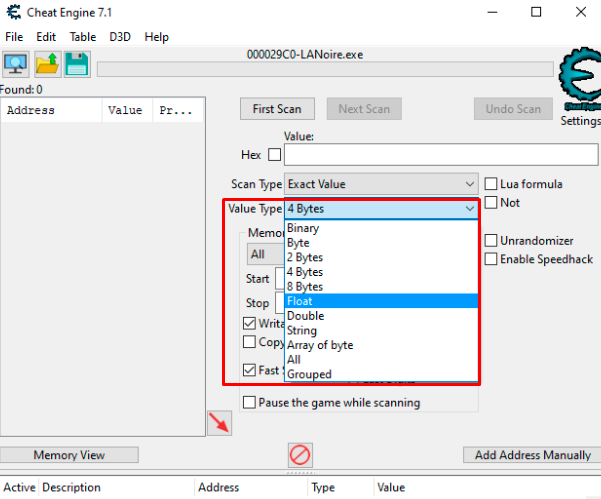Image resolution: width=601 pixels, height=499 pixels.
Task: Open the D3D menu
Action: click(x=120, y=36)
